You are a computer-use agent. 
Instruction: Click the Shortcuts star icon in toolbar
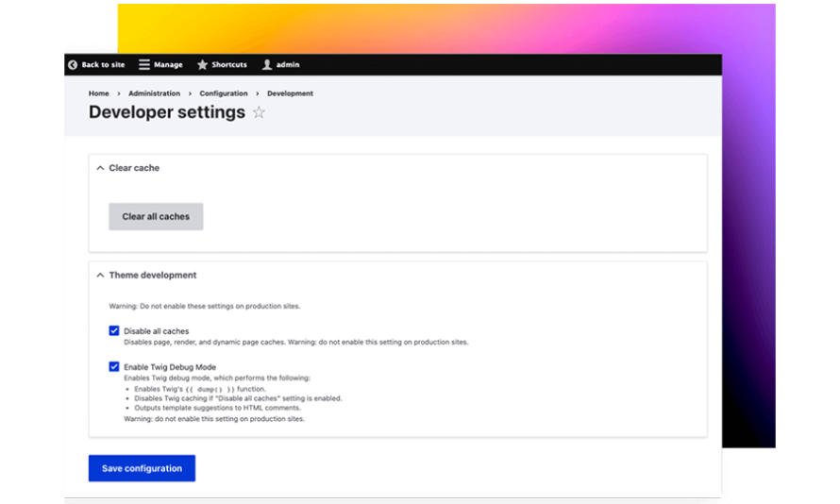coord(202,65)
